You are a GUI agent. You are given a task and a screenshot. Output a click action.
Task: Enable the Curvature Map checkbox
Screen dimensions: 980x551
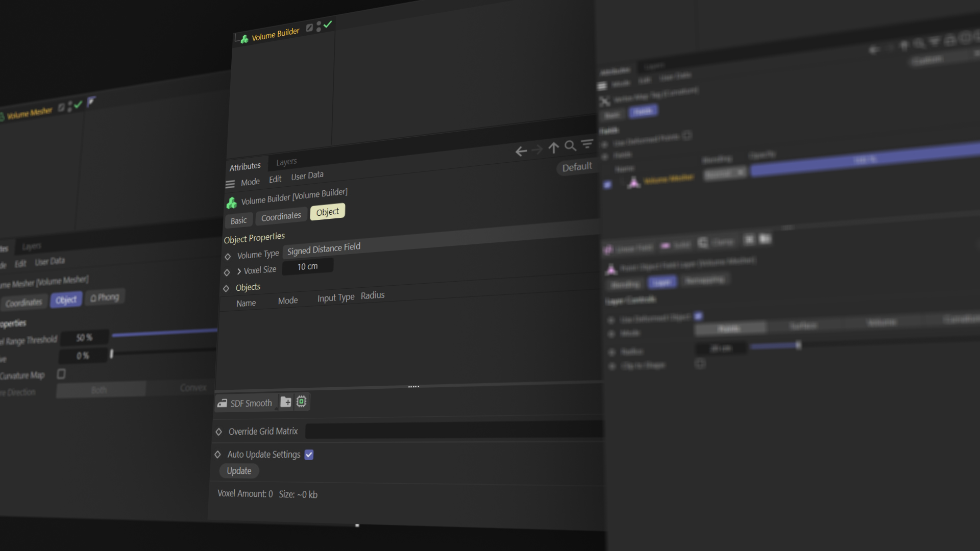(x=61, y=374)
